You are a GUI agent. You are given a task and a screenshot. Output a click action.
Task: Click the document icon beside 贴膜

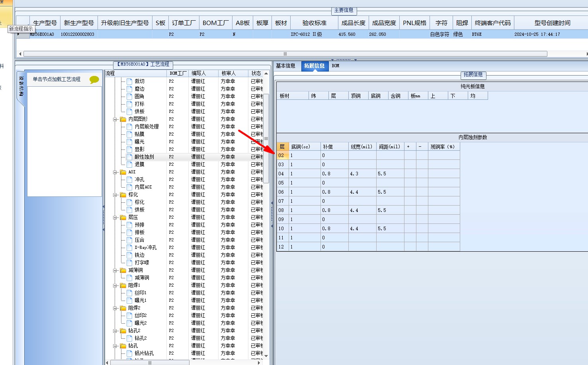pyautogui.click(x=129, y=134)
